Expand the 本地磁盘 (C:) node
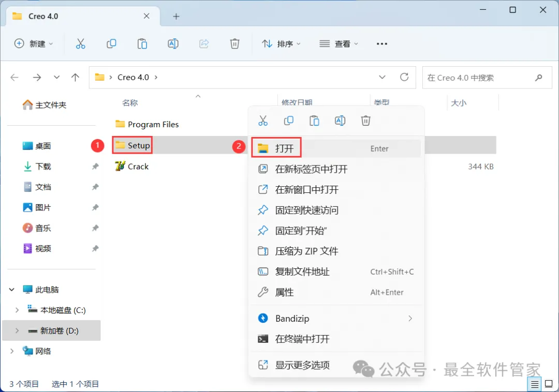559x392 pixels. 17,310
